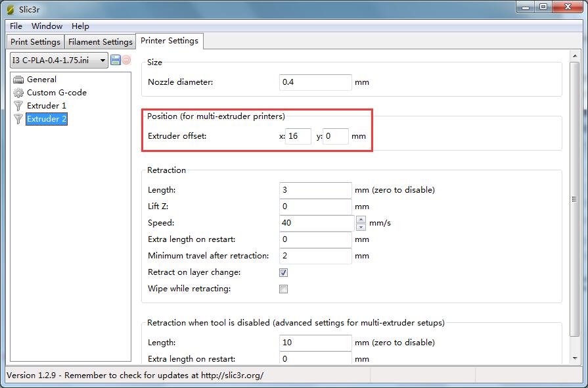Open the Window menu
Image resolution: width=588 pixels, height=388 pixels.
[47, 26]
